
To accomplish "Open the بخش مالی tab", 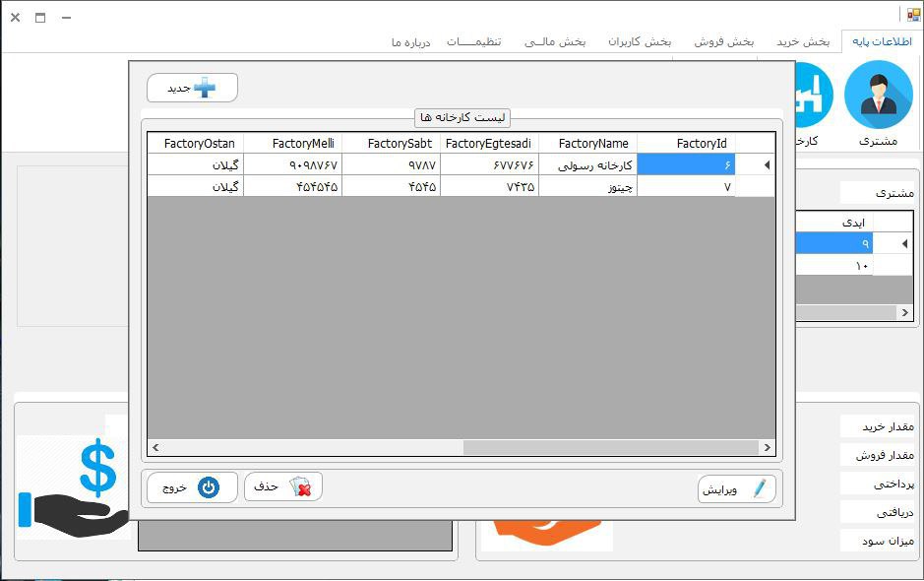I will (x=555, y=41).
